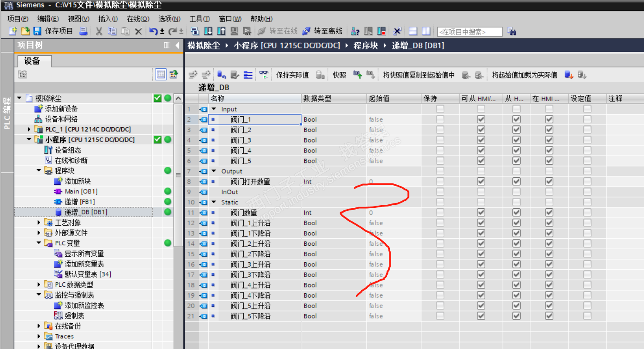Image resolution: width=644 pixels, height=349 pixels.
Task: Click 将起始值加载为实际值 button
Action: [x=525, y=75]
